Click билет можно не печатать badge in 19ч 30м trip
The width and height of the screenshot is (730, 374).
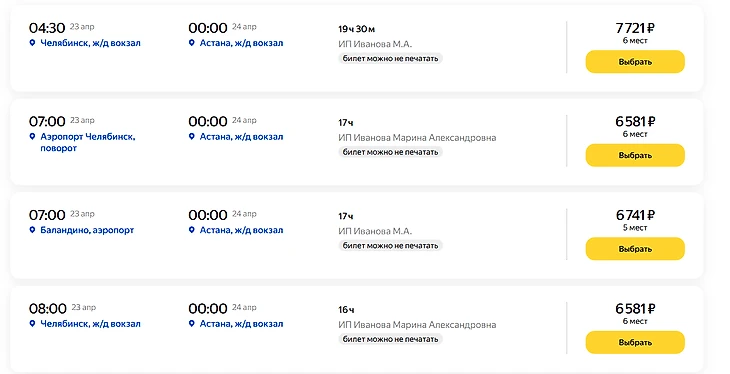click(x=390, y=59)
